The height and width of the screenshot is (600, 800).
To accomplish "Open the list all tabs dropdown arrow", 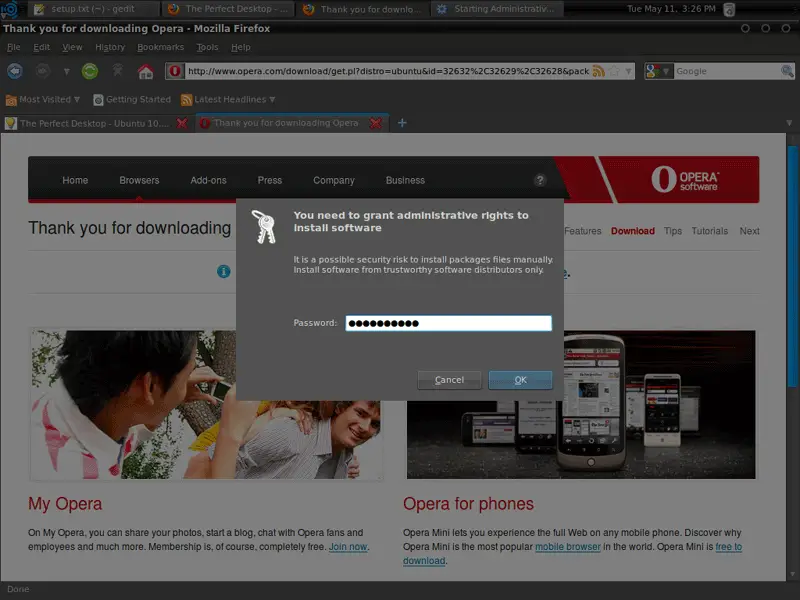I will click(789, 123).
